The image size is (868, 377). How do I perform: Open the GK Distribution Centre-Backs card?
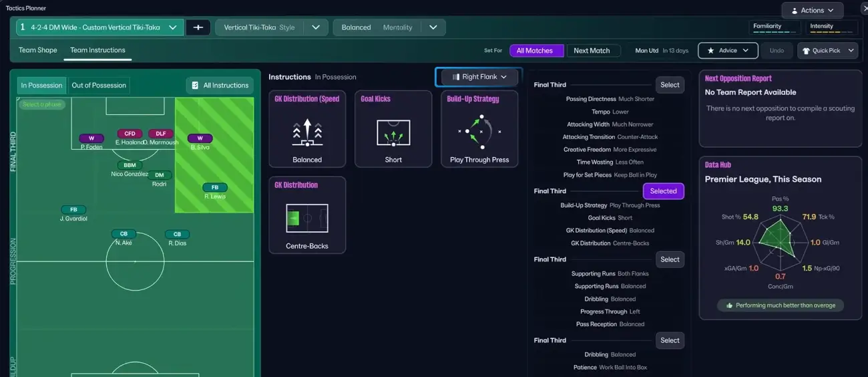pos(307,215)
